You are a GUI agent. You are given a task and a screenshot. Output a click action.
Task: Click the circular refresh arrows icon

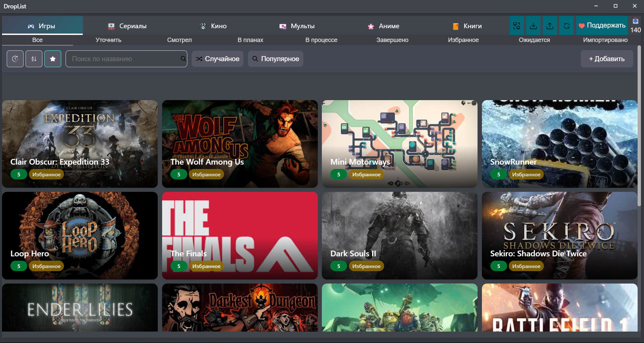coord(567,26)
